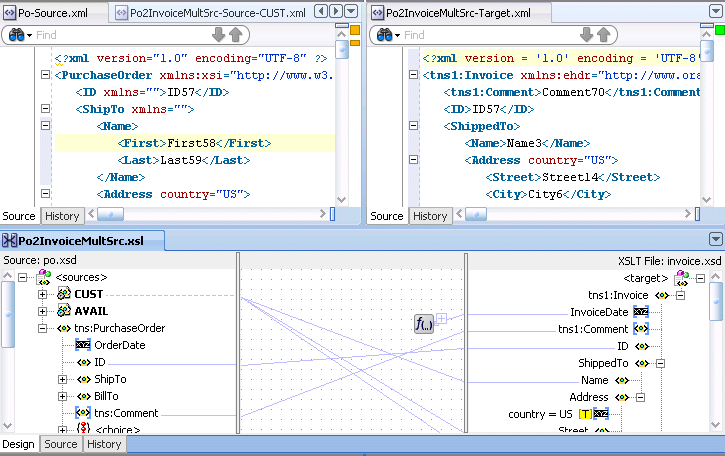
Task: Collapse the ShipTo element fold
Action: click(45, 109)
